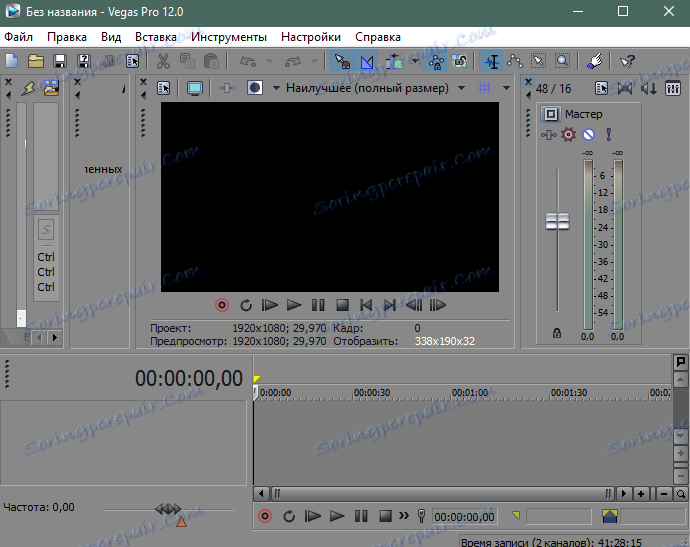This screenshot has width=690, height=547.
Task: Activate What's This help cursor
Action: [627, 61]
